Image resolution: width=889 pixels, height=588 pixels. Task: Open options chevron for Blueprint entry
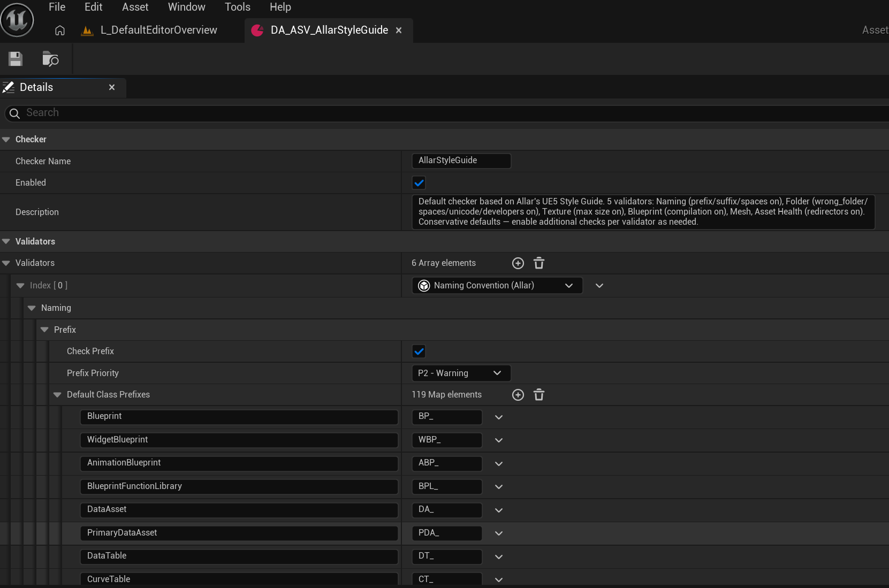(499, 417)
